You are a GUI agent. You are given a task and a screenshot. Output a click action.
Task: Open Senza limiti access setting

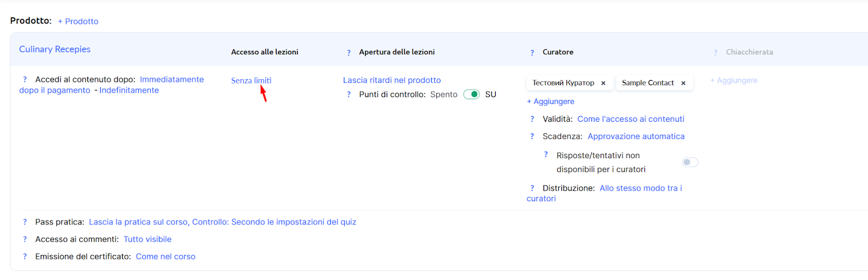[x=251, y=81]
